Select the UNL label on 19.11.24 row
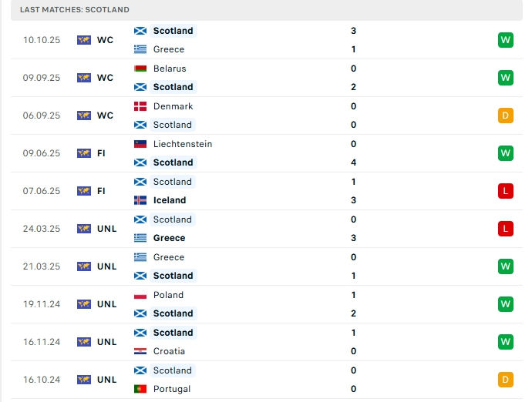532x402 pixels. pos(107,304)
